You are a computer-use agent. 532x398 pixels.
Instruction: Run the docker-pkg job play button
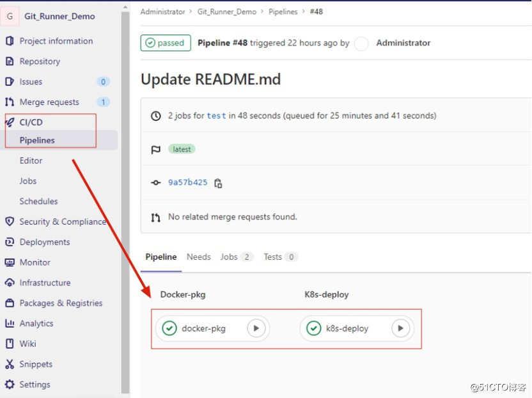pyautogui.click(x=256, y=328)
